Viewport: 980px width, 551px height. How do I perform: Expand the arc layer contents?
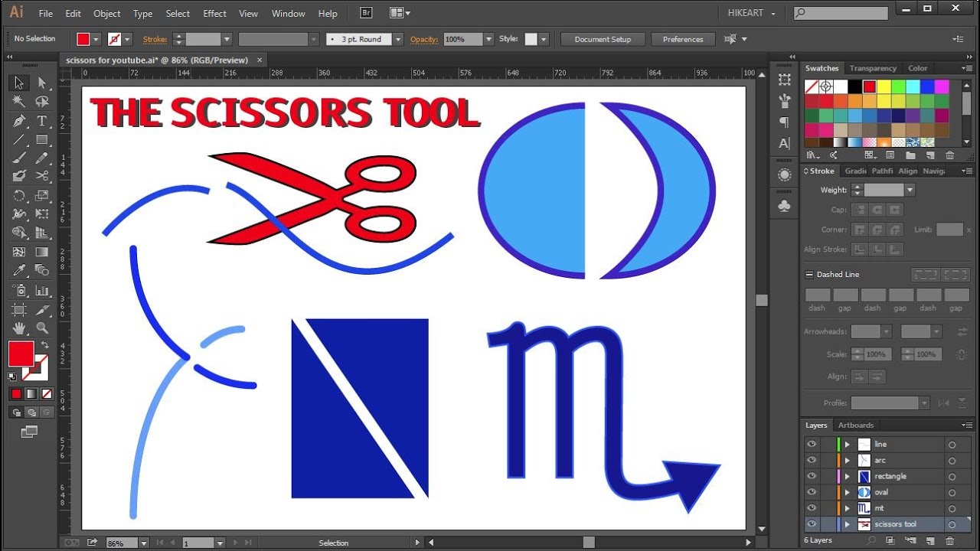click(847, 460)
